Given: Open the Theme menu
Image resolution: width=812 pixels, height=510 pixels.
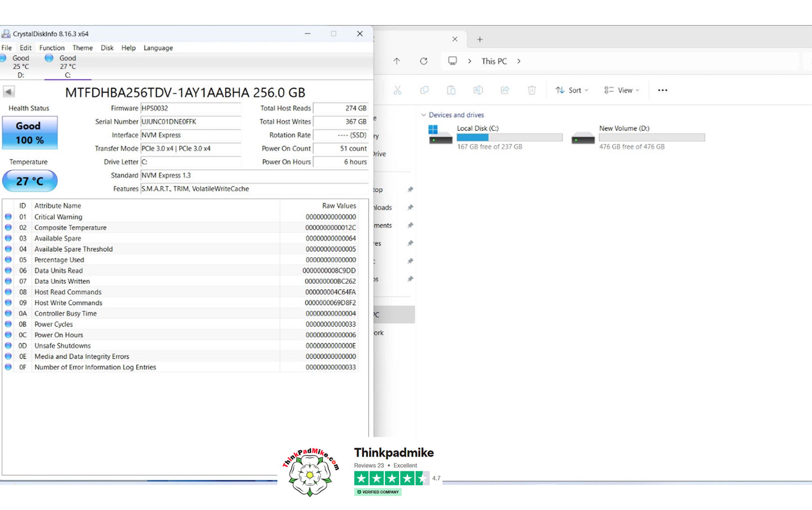Looking at the screenshot, I should pyautogui.click(x=83, y=48).
